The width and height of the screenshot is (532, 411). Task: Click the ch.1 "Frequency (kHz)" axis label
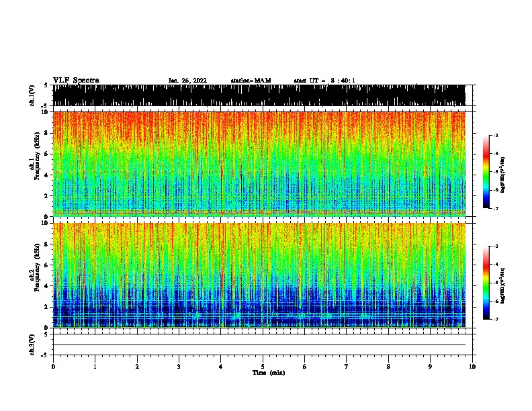point(37,156)
